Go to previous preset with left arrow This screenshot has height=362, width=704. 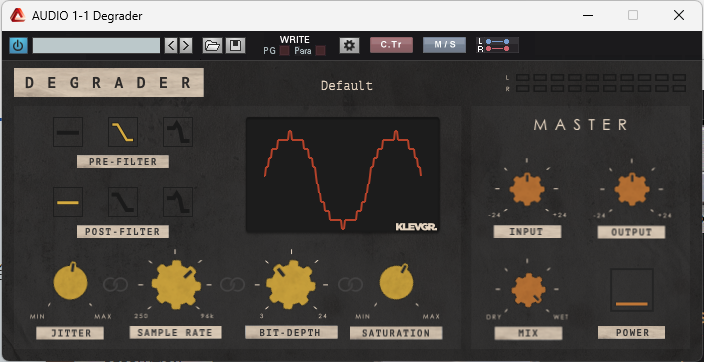click(171, 45)
